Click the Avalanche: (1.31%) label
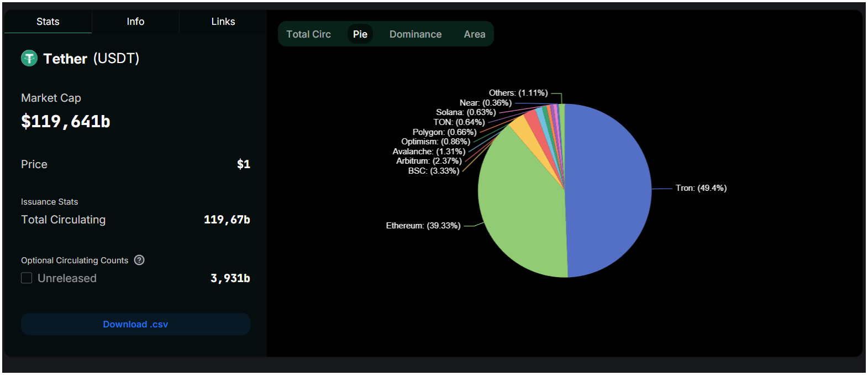 (x=429, y=152)
